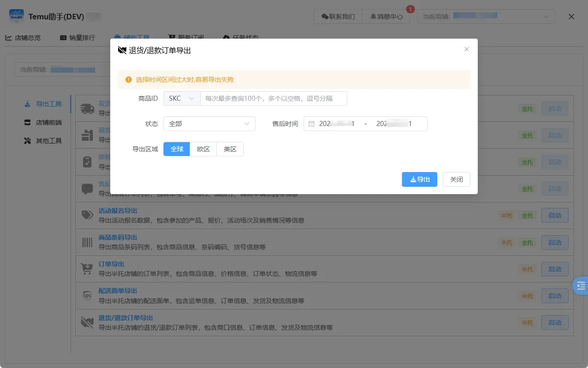This screenshot has height=368, width=588.
Task: Click the end date in 售后时间 range
Action: pos(394,124)
